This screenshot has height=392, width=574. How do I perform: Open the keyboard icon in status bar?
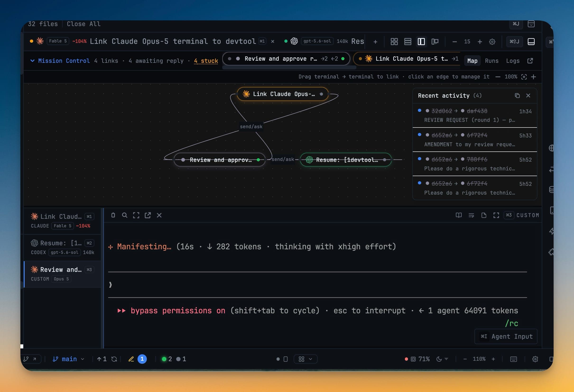[x=514, y=359]
